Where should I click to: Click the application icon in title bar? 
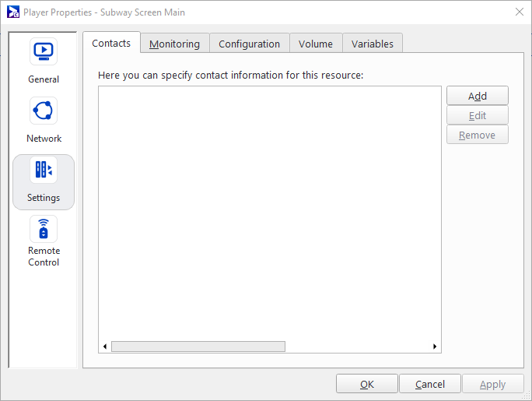(13, 12)
